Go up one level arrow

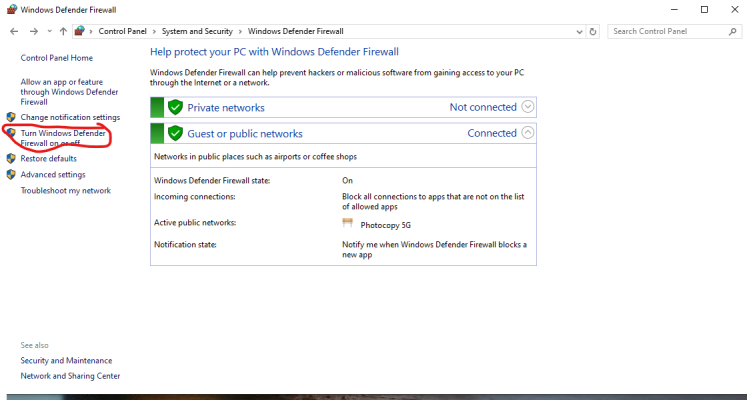63,31
